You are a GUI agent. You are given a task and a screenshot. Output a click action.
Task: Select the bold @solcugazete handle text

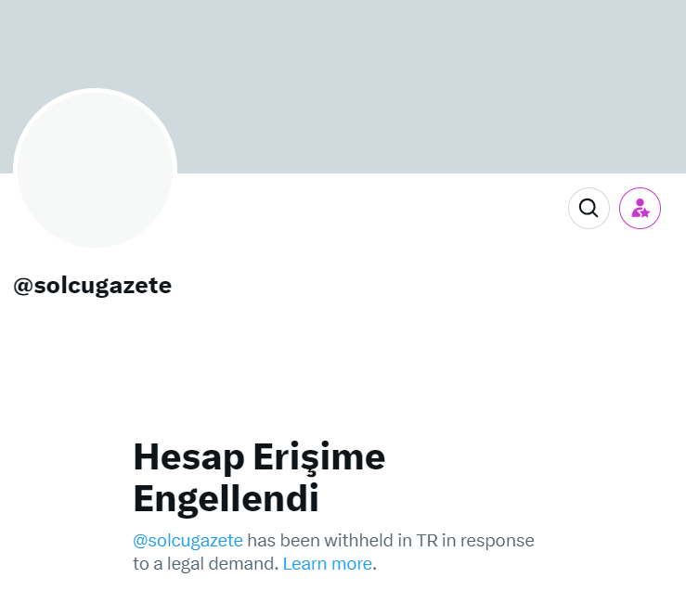tap(92, 286)
